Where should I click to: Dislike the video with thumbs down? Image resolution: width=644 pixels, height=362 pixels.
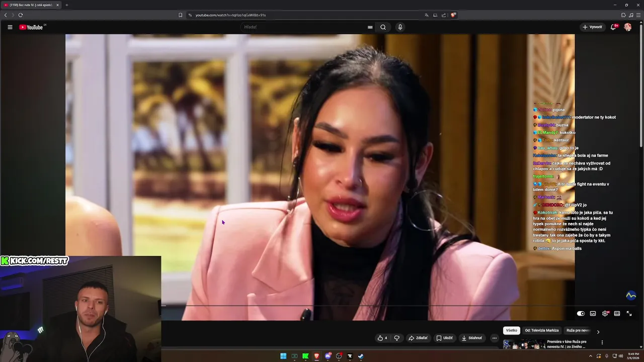click(x=396, y=338)
